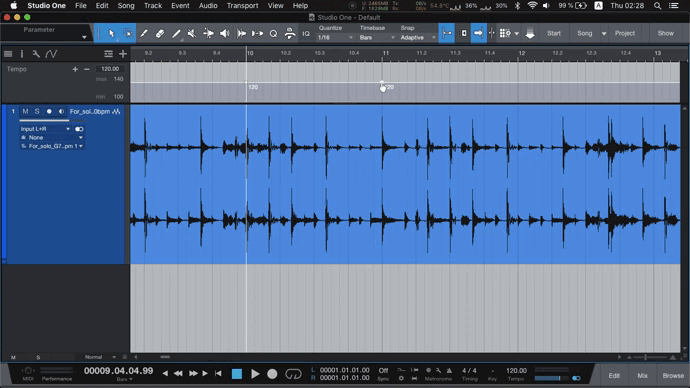Toggle the Autoscroll arrow button
The width and height of the screenshot is (690, 388).
[x=478, y=33]
